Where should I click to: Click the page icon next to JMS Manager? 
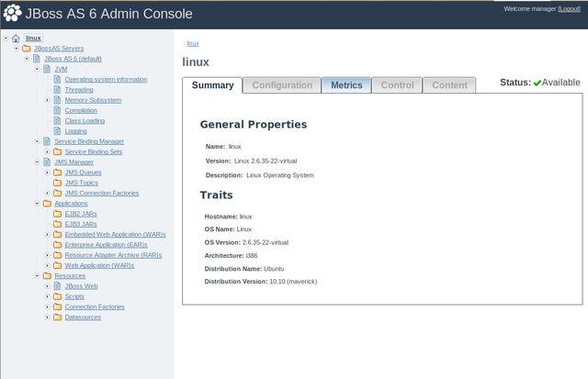click(x=47, y=162)
